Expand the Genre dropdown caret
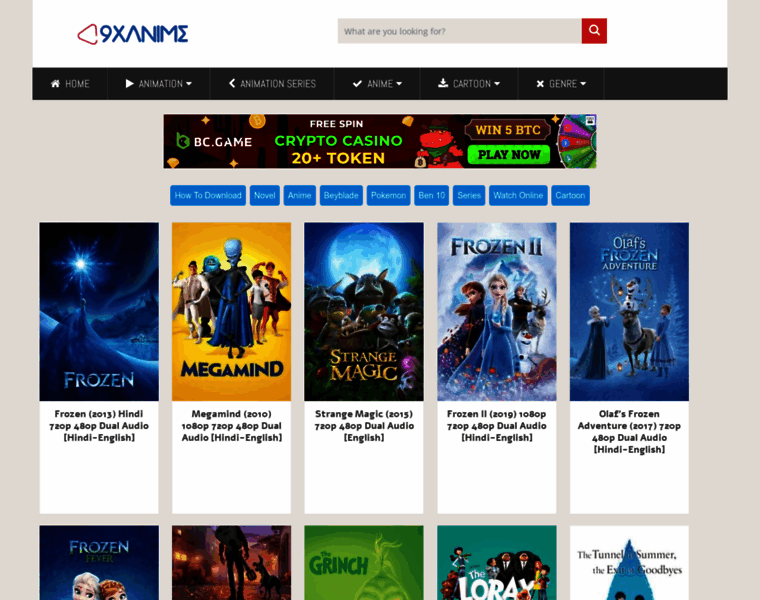The height and width of the screenshot is (600, 760). (x=583, y=84)
